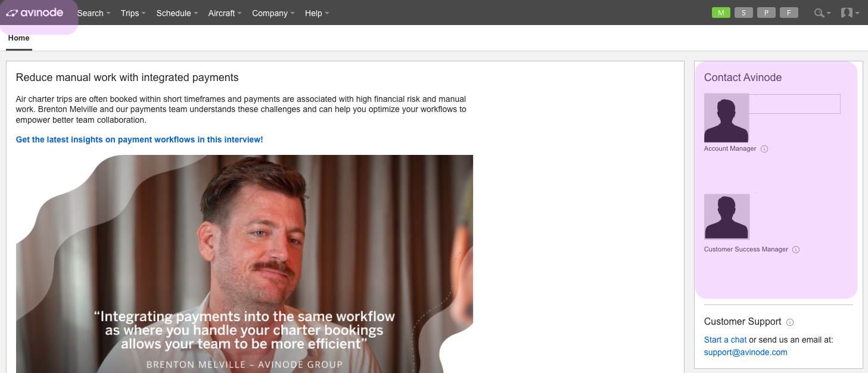This screenshot has width=868, height=373.
Task: Show Account Manager info icon
Action: click(x=764, y=149)
